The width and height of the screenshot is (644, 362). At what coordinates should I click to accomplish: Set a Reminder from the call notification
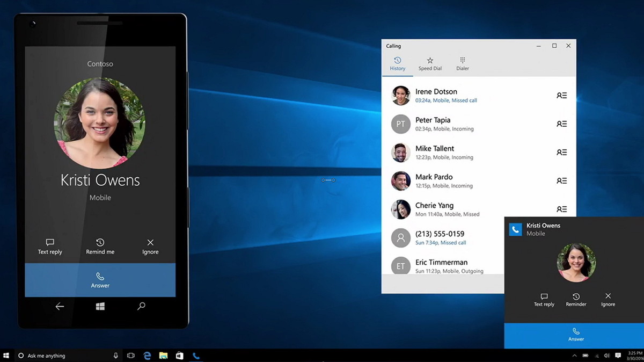(x=576, y=300)
